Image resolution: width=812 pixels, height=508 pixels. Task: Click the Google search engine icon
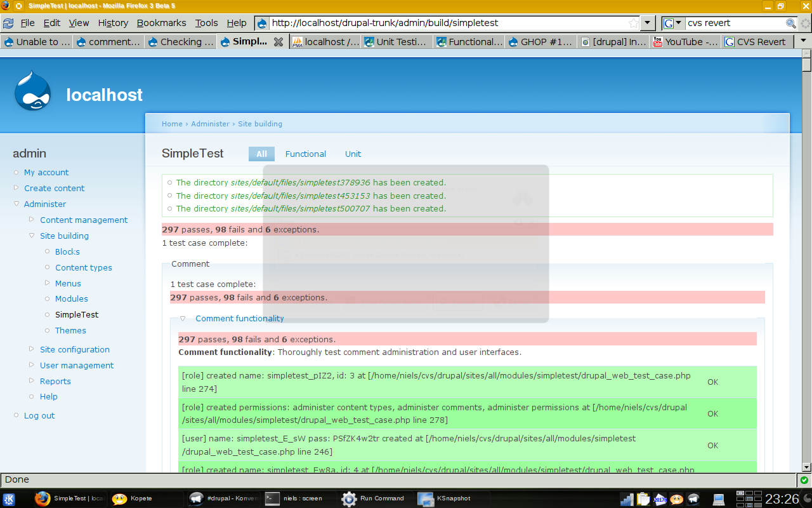[669, 23]
